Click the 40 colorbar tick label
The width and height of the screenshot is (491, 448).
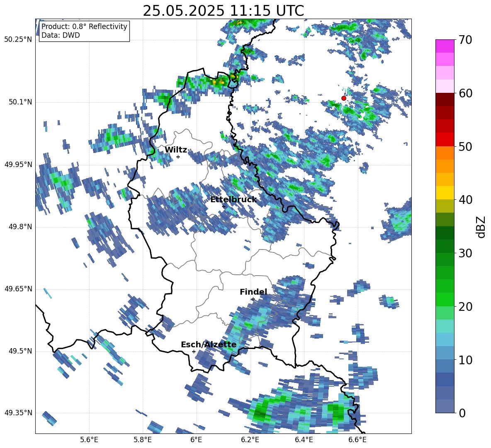[x=465, y=200]
